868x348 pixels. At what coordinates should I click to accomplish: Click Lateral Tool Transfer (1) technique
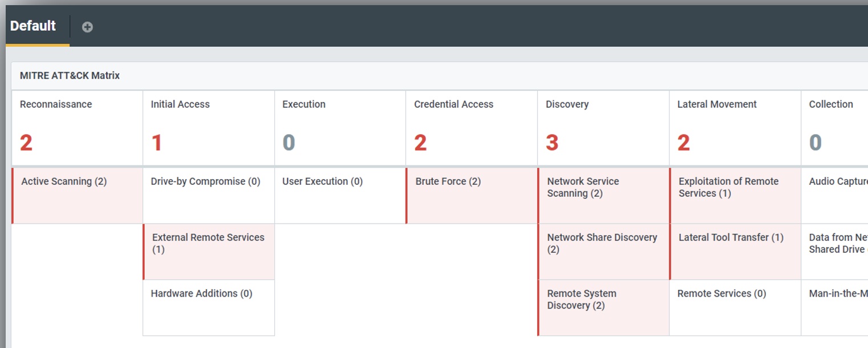tap(735, 251)
